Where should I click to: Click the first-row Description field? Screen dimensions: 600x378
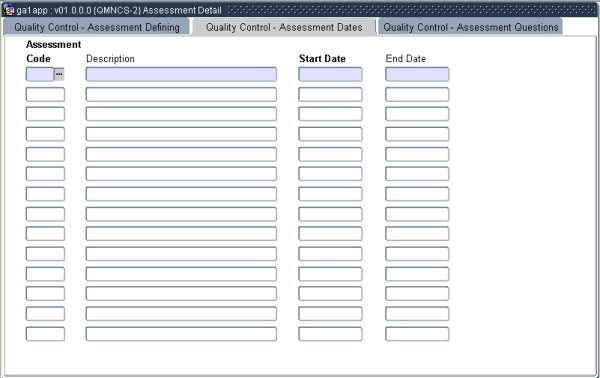pyautogui.click(x=181, y=74)
